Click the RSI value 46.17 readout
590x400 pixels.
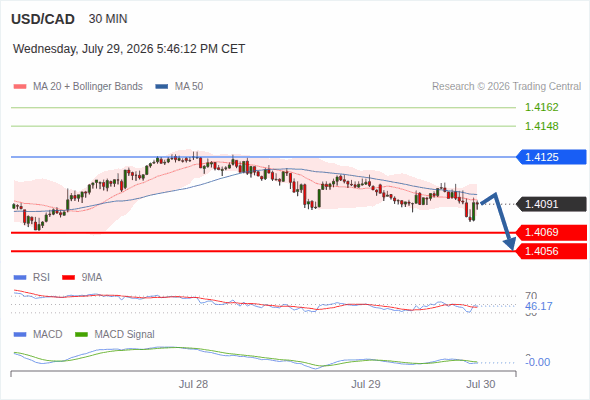click(x=539, y=306)
